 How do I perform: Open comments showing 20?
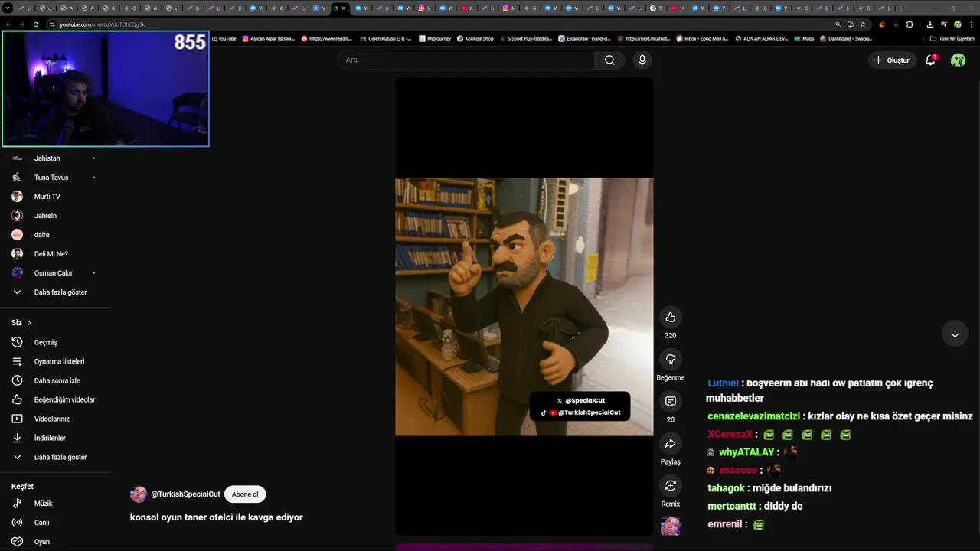[671, 401]
